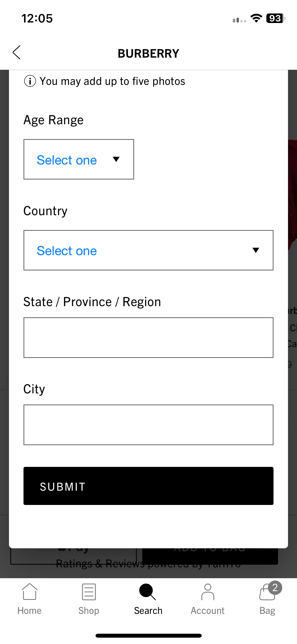Screen dimensions: 297x644
Task: Open the Shop list icon
Action: tap(89, 592)
